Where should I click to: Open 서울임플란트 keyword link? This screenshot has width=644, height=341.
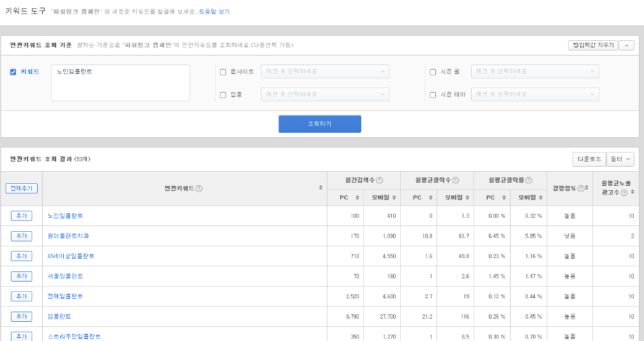(x=65, y=276)
